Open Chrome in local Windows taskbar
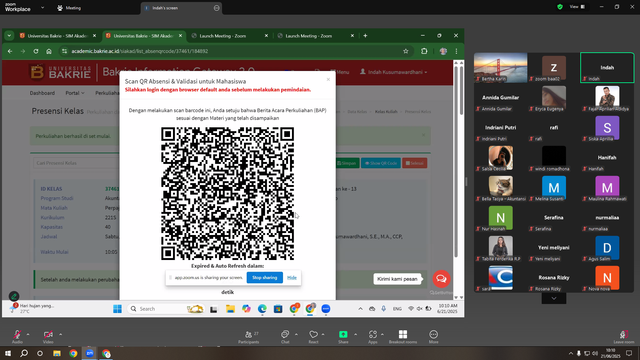 coord(73,353)
